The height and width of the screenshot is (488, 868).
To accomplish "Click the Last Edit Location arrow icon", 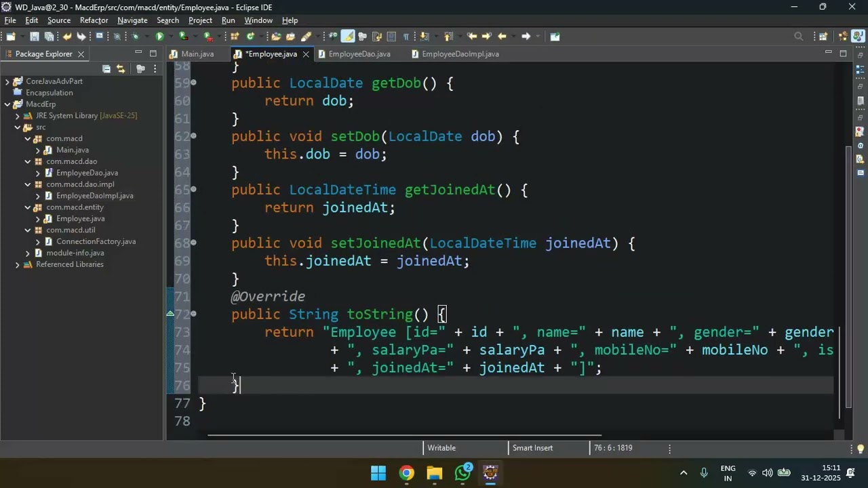I will tap(472, 36).
